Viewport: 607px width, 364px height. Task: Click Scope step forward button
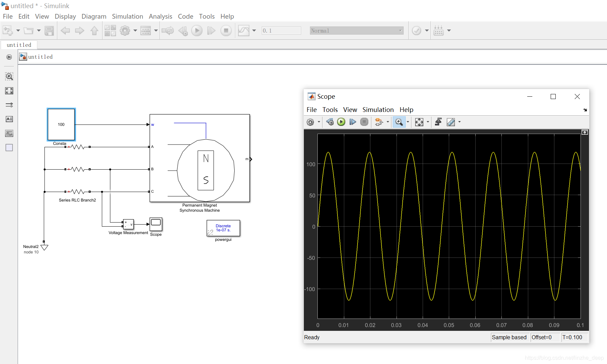[x=353, y=122]
